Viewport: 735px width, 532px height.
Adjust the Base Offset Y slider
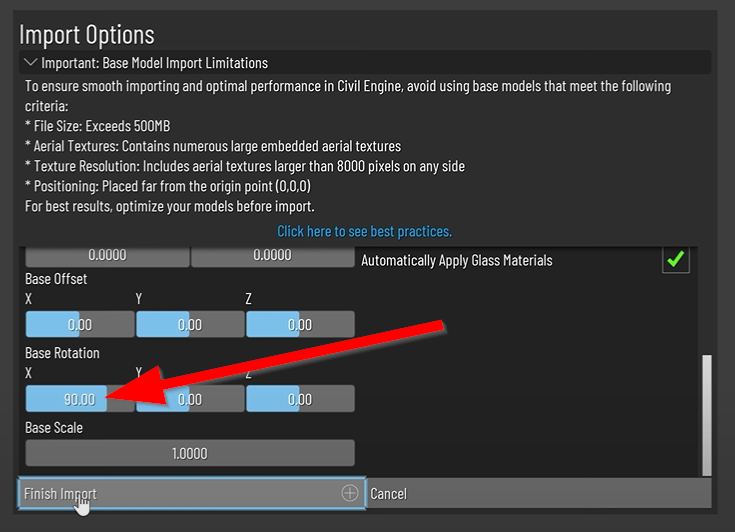(190, 324)
